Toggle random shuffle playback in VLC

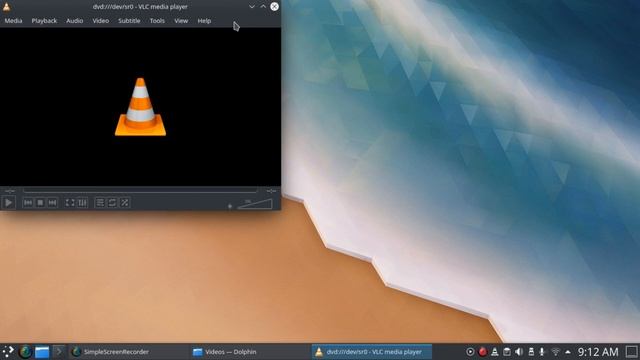point(124,202)
